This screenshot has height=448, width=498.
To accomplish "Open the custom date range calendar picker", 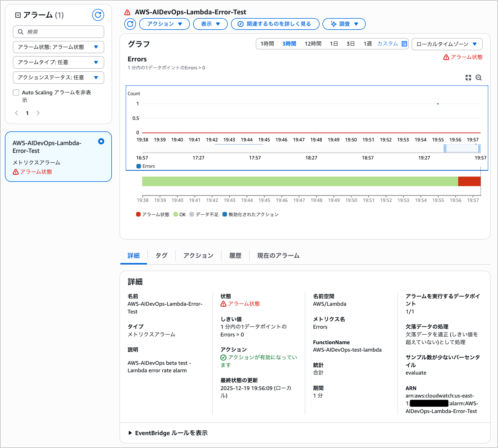I will [404, 44].
